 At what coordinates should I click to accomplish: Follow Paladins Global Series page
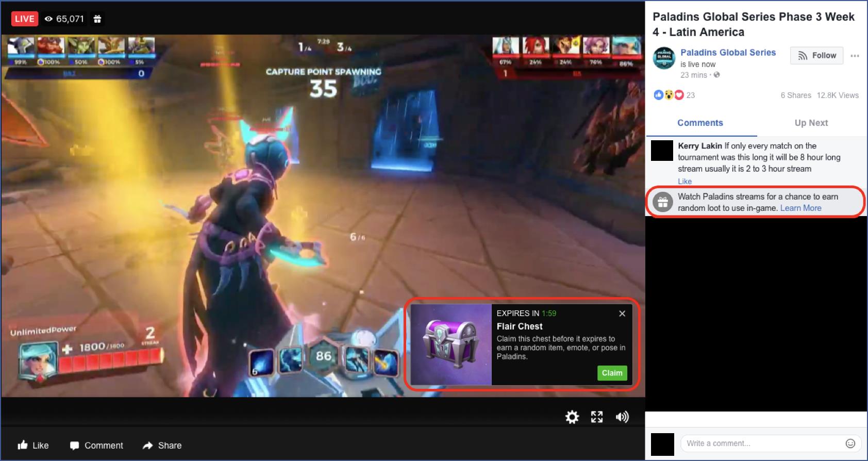(x=816, y=56)
